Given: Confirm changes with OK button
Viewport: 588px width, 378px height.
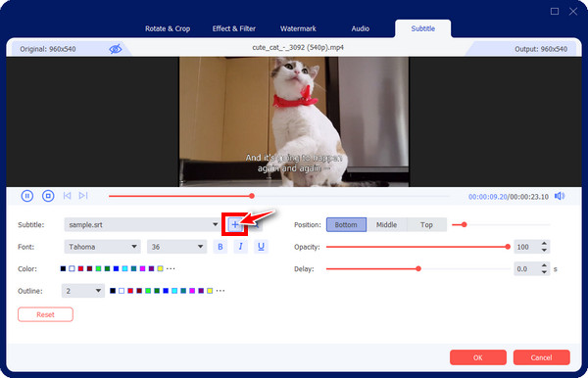Looking at the screenshot, I should [x=478, y=357].
